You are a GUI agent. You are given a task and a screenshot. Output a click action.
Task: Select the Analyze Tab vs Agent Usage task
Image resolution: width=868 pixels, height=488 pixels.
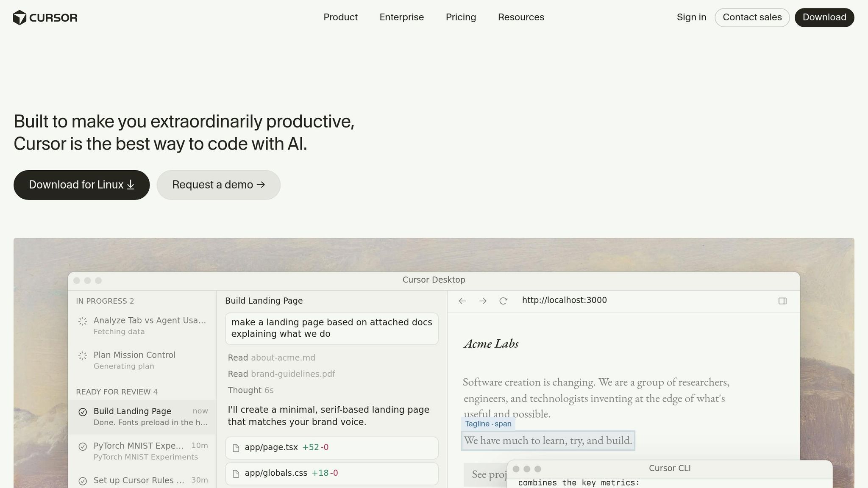[142, 326]
